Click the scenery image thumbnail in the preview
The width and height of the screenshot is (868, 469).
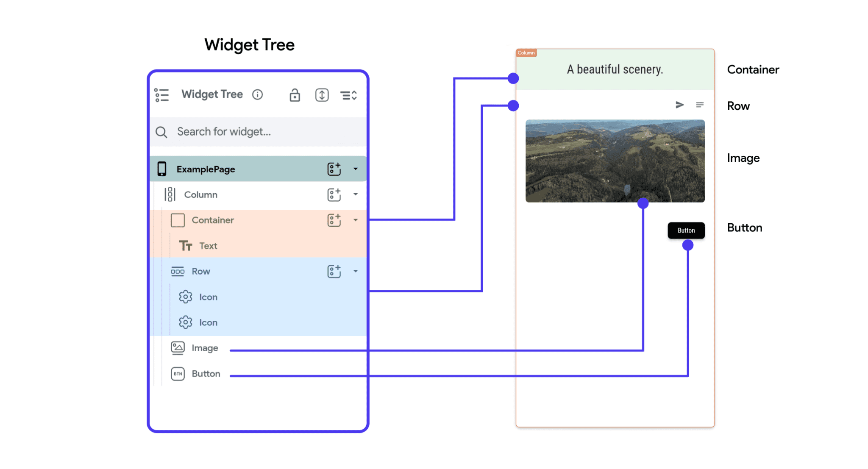coord(615,161)
